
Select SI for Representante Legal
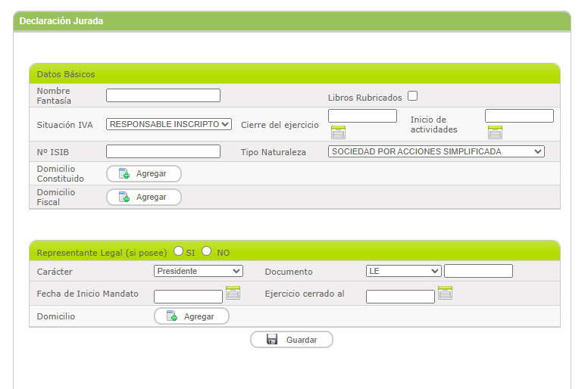(x=179, y=251)
